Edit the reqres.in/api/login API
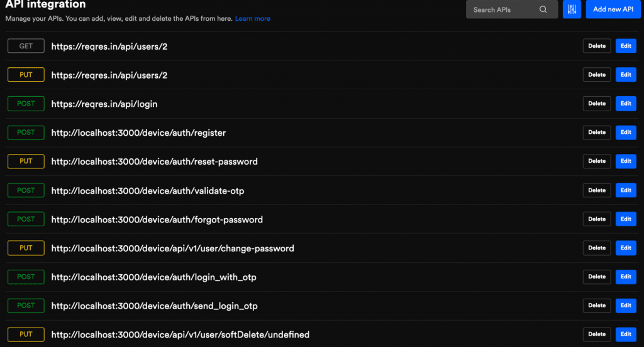Viewport: 644px width, 347px height. [626, 104]
